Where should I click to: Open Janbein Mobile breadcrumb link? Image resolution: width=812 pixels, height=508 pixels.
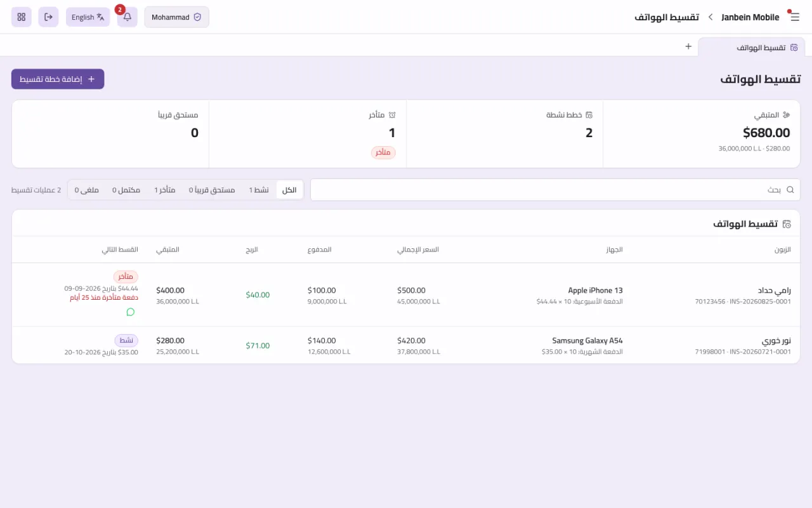(750, 17)
